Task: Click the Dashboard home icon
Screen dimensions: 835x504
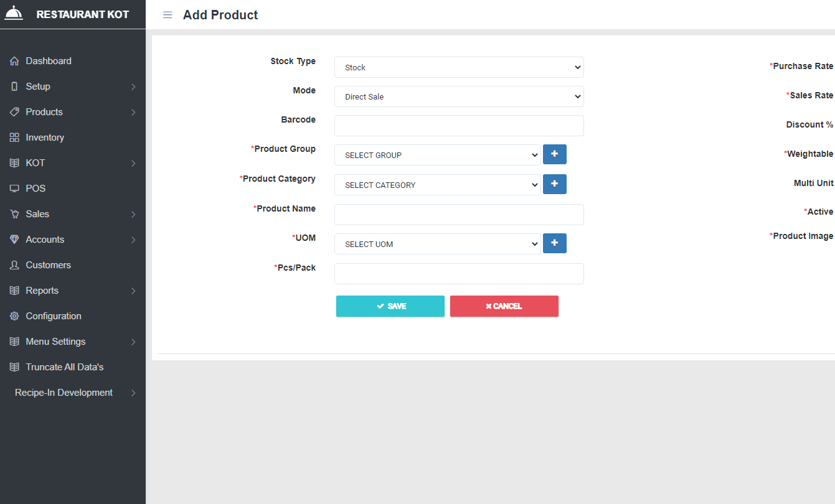Action: [14, 61]
